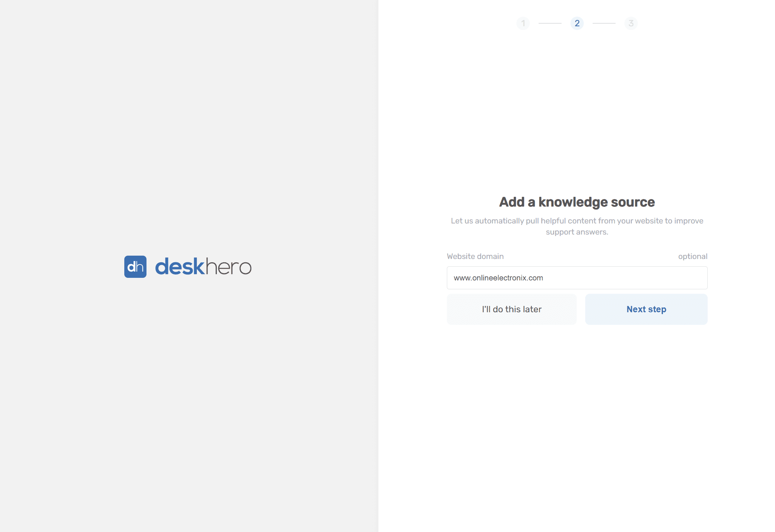Click the word 'desk' in the logo
The width and height of the screenshot is (775, 532).
point(179,266)
